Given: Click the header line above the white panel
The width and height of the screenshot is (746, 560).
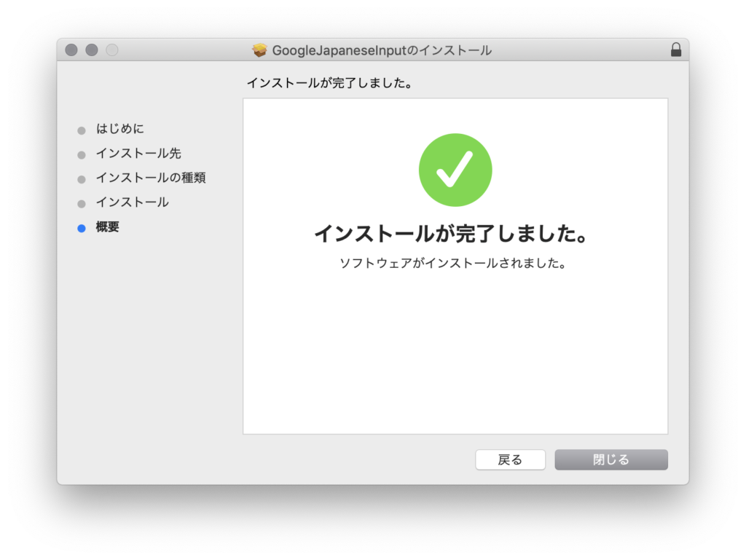Looking at the screenshot, I should tap(330, 83).
